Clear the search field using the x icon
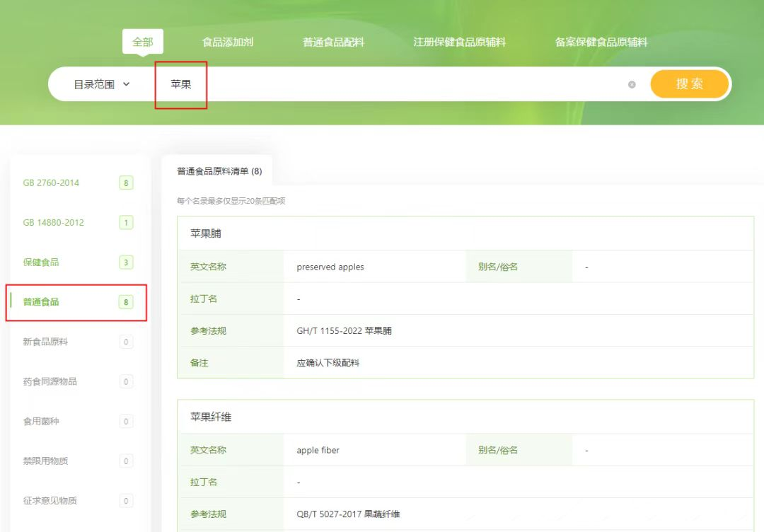 pyautogui.click(x=632, y=83)
